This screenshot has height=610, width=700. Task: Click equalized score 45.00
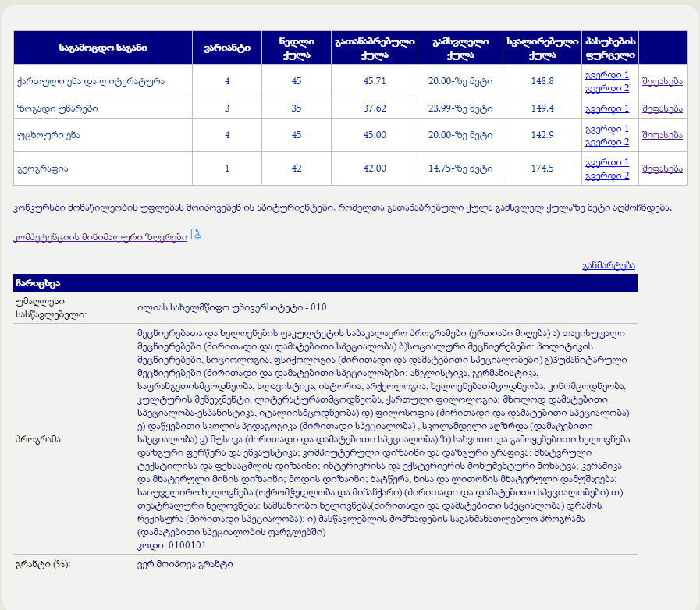pos(375,135)
